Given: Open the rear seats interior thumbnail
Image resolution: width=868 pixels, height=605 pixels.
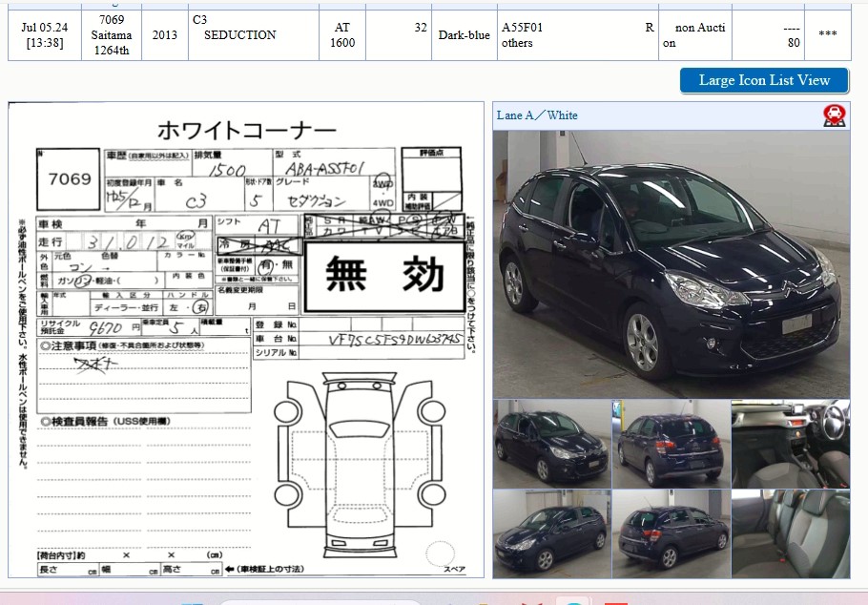Looking at the screenshot, I should 791,534.
